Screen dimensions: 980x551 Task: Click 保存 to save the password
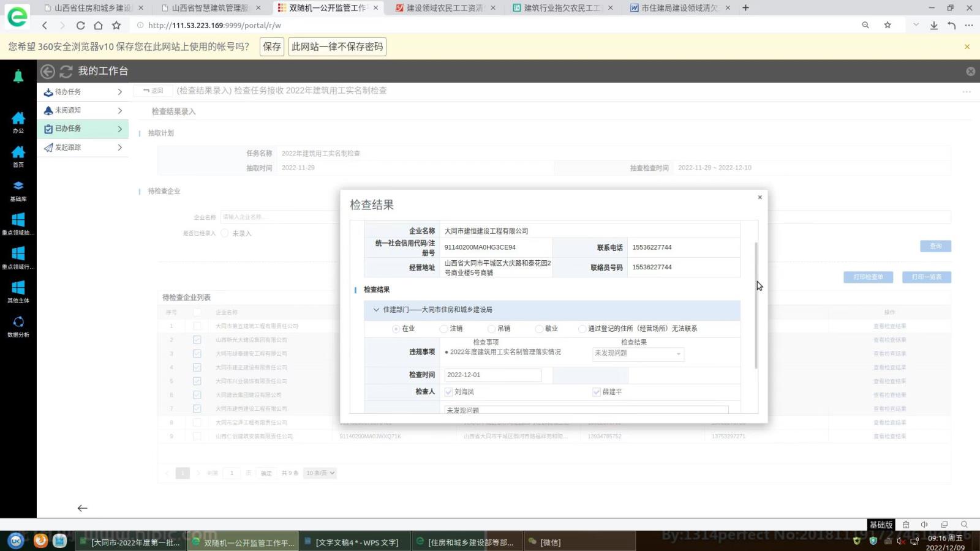tap(272, 47)
